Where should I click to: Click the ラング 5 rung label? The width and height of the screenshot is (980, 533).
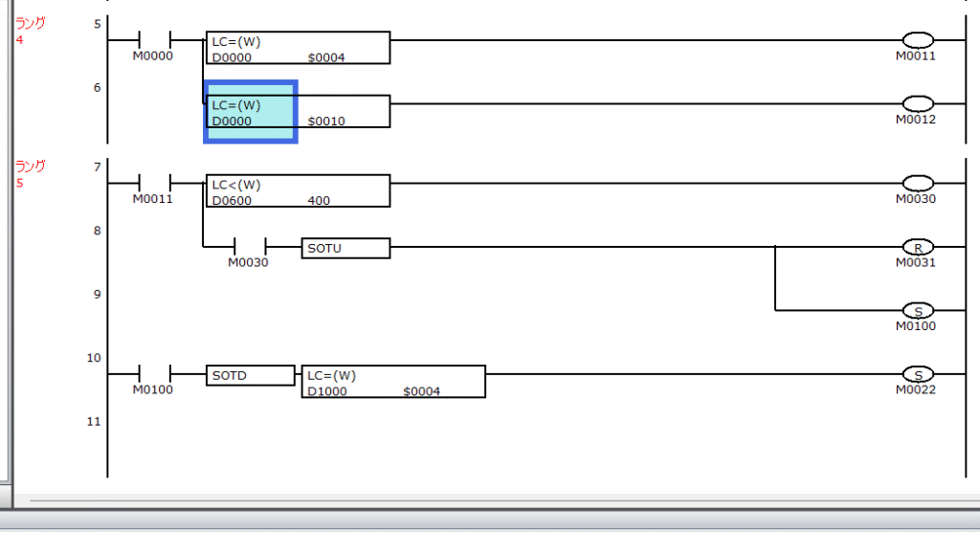[x=30, y=174]
